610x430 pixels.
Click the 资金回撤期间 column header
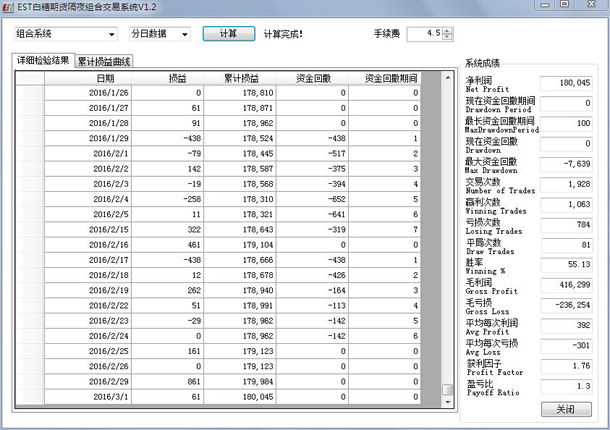point(385,79)
